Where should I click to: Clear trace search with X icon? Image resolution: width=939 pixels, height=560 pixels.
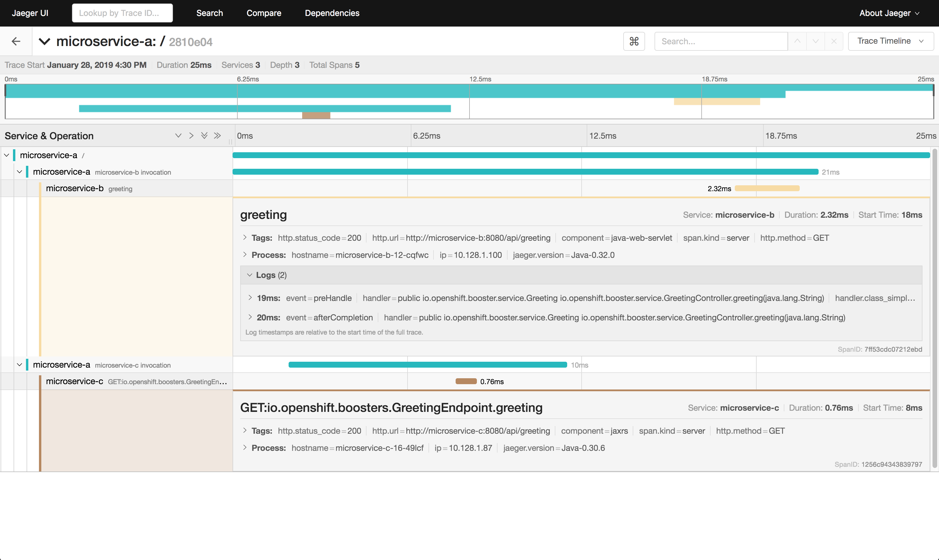[x=834, y=41]
